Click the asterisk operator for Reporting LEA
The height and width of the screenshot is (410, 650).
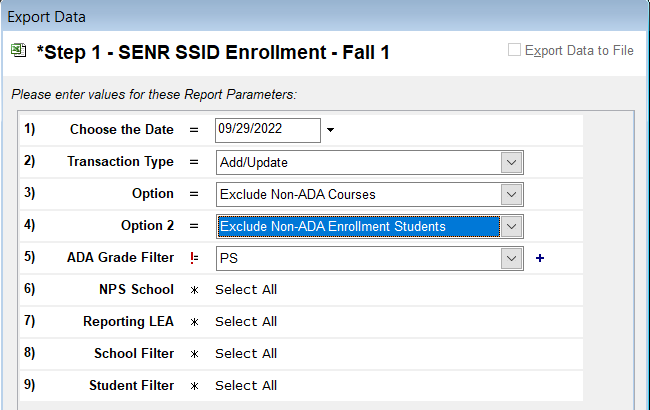(194, 322)
